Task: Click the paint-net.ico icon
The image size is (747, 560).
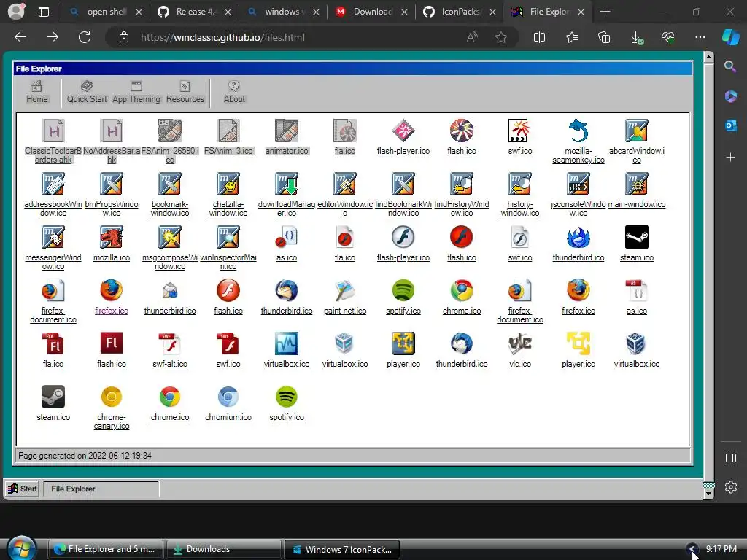Action: click(x=345, y=290)
